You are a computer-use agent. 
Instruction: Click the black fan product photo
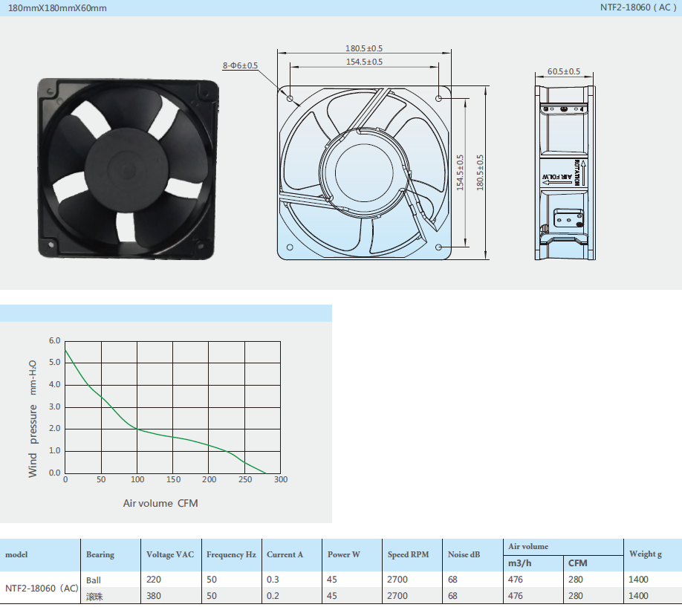click(129, 169)
